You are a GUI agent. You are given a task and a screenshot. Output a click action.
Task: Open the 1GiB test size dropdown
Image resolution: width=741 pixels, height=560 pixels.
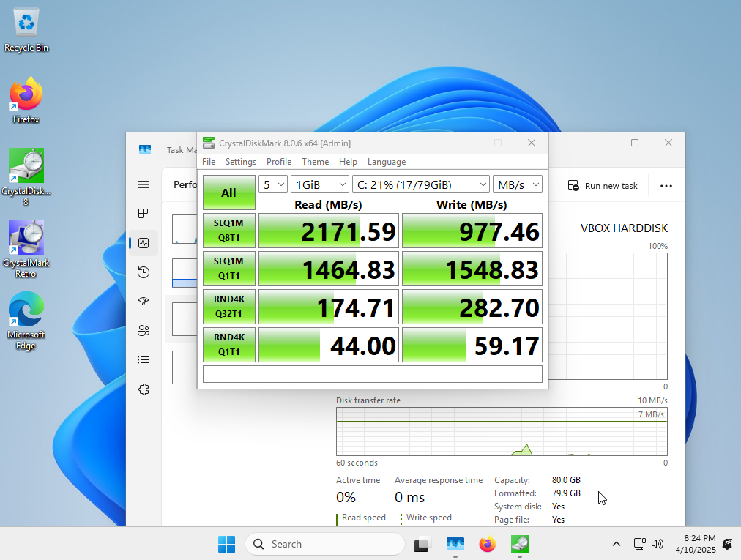[x=319, y=184]
